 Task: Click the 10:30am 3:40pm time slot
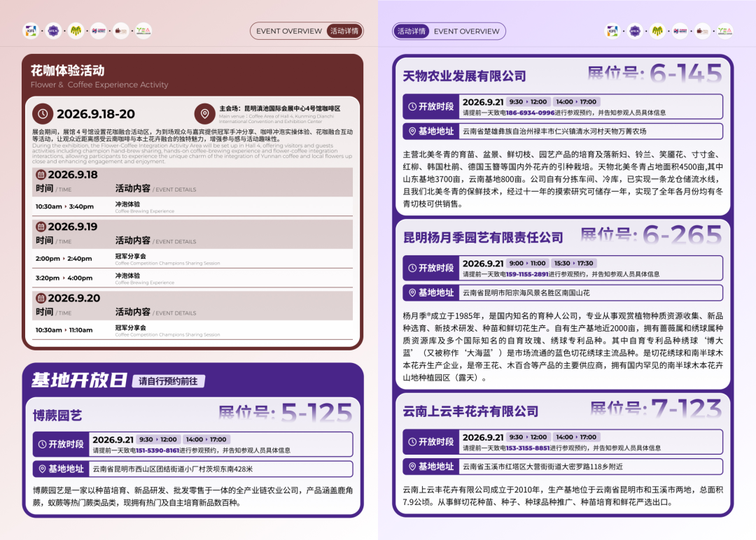[64, 206]
